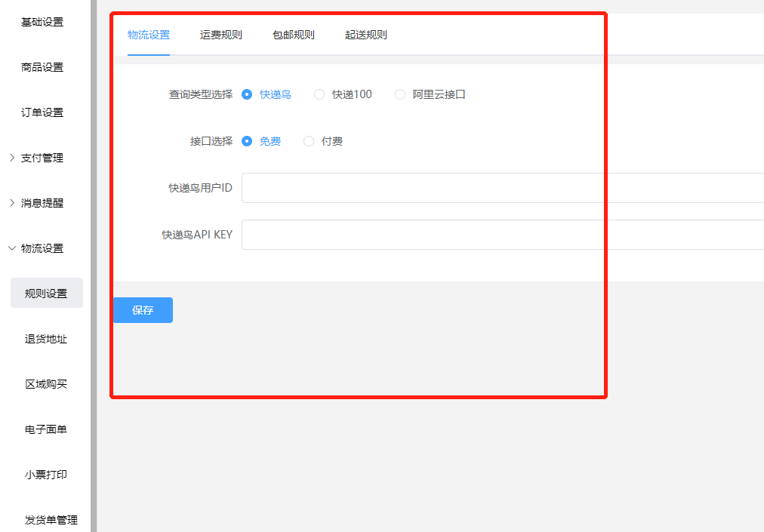The width and height of the screenshot is (764, 532).
Task: Select the 阿里云接口 radio button
Action: click(x=400, y=94)
